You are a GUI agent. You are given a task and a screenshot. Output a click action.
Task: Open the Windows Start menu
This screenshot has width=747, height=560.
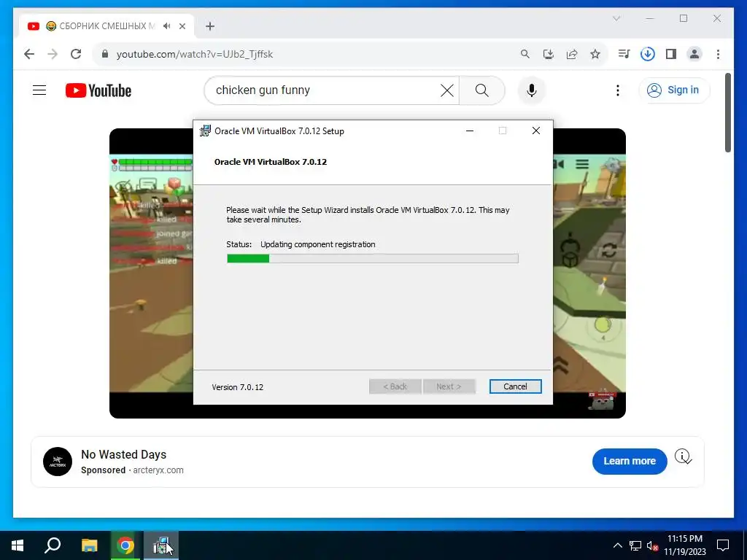pyautogui.click(x=18, y=545)
